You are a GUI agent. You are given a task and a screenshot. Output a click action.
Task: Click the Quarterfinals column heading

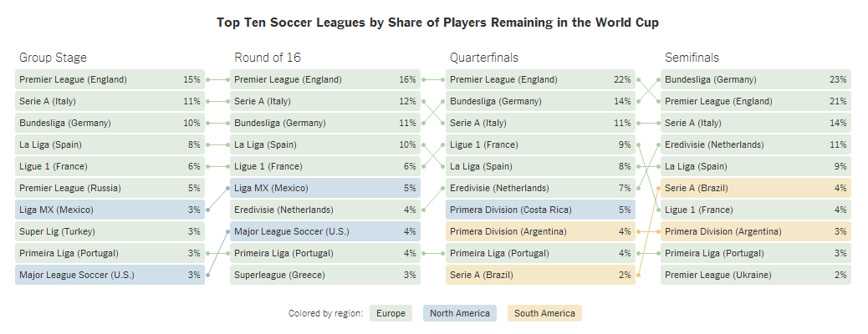click(483, 58)
